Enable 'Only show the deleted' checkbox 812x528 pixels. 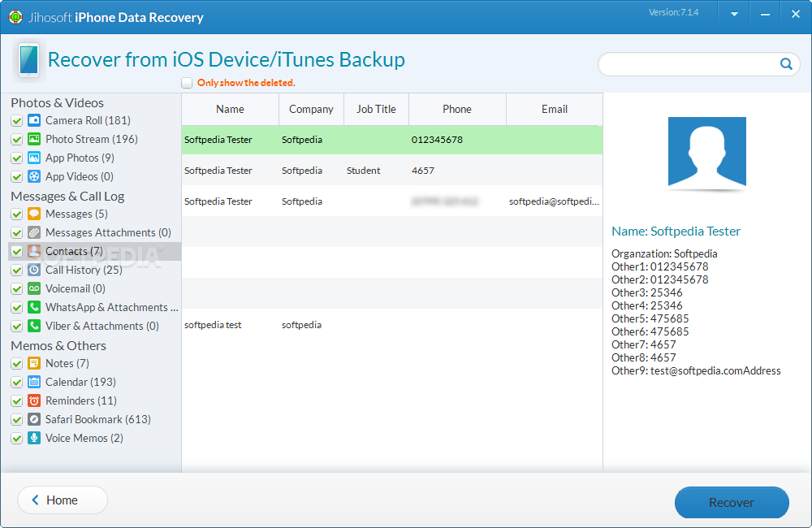pos(187,83)
